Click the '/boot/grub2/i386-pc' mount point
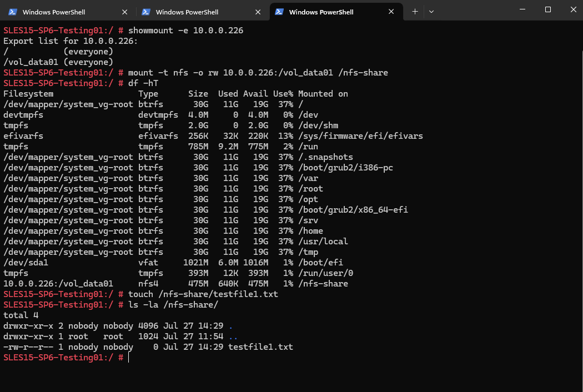583x392 pixels. coord(345,167)
